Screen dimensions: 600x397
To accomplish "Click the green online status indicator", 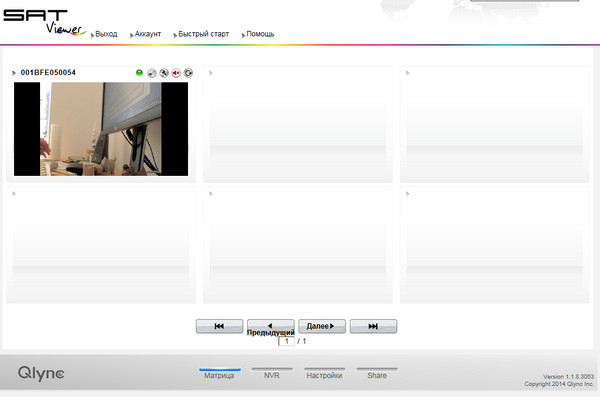I will 139,73.
